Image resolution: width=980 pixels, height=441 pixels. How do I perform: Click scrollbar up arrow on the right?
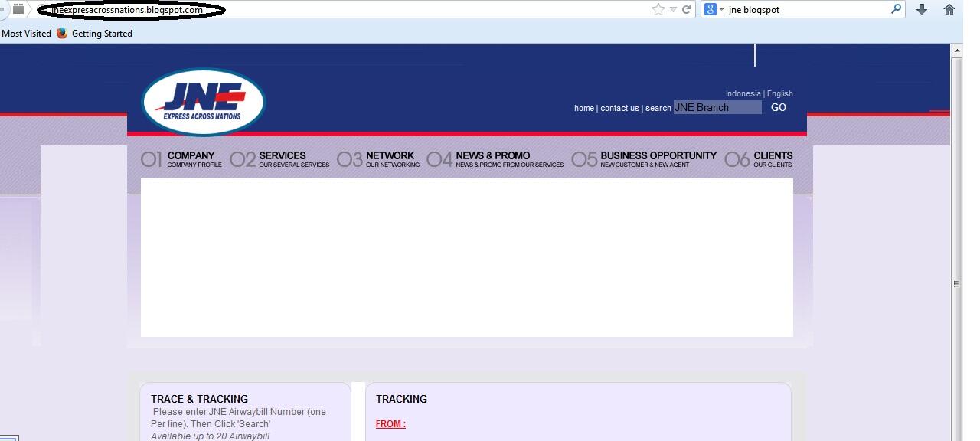pyautogui.click(x=956, y=51)
